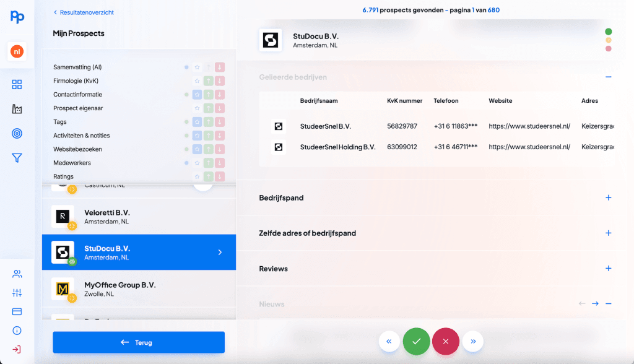The width and height of the screenshot is (634, 364).
Task: Collapse the Gelieerde bedrijven section
Action: pos(608,77)
